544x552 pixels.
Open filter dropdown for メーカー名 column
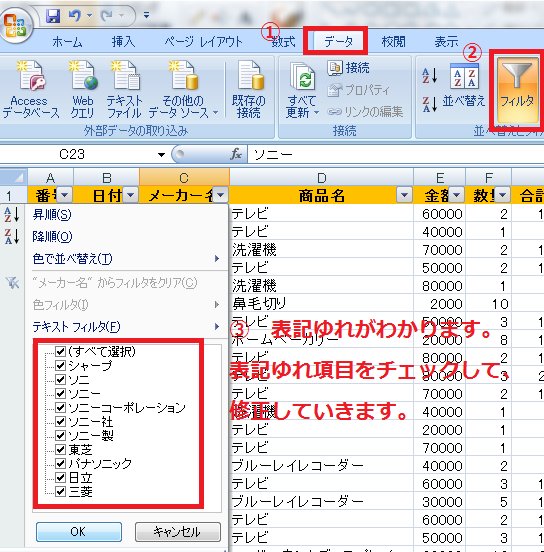pos(221,195)
